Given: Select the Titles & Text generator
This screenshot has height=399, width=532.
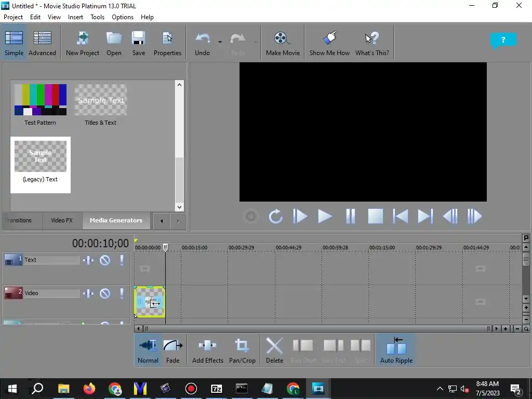Looking at the screenshot, I should tap(100, 104).
